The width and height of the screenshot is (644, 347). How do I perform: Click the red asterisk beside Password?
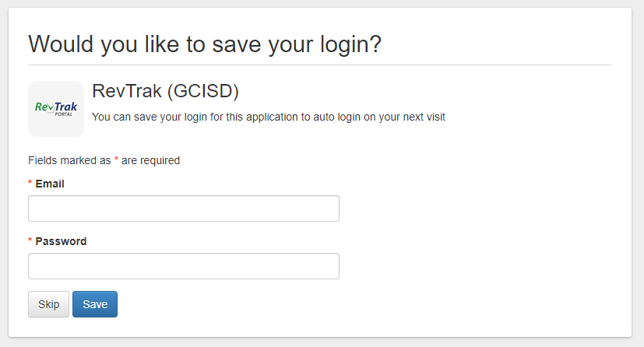click(30, 242)
